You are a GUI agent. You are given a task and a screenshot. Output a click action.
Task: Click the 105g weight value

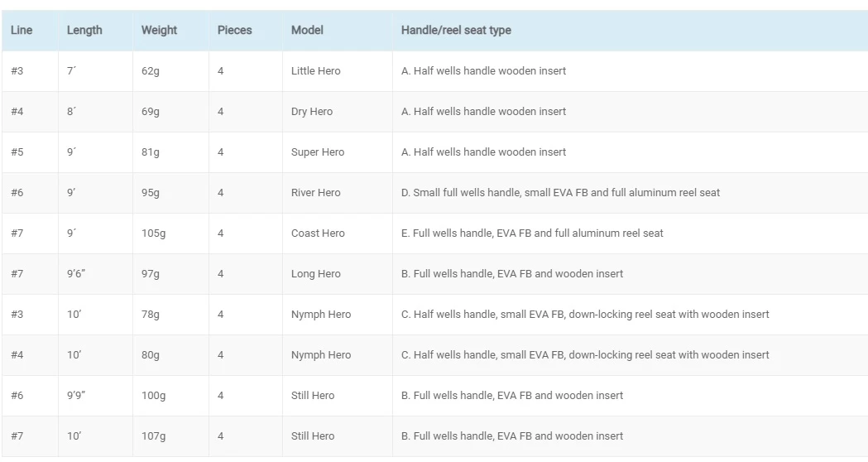point(153,233)
